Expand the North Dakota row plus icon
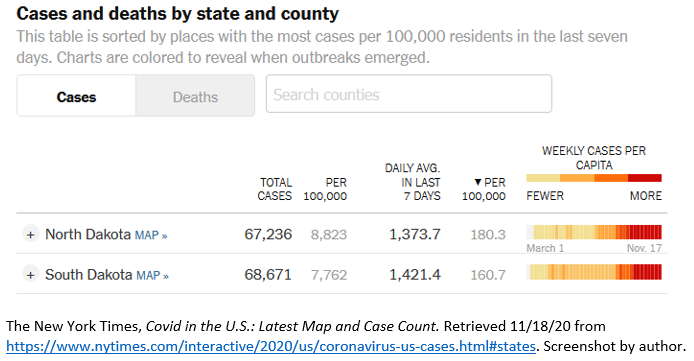 [x=30, y=234]
